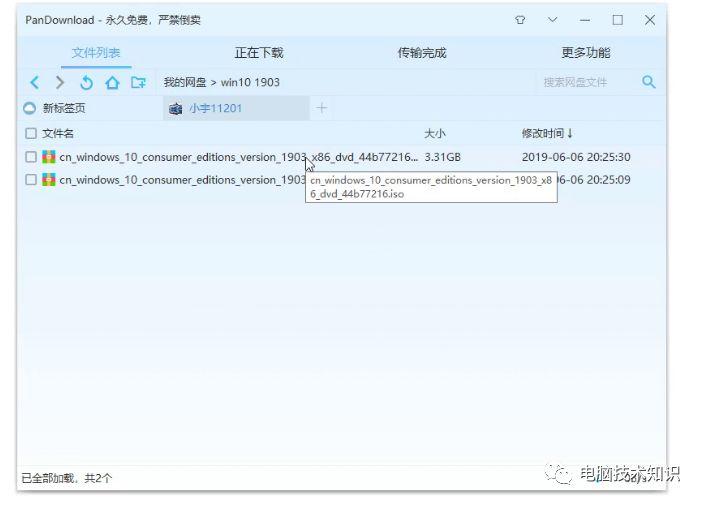Click the search magnifier icon

click(648, 82)
